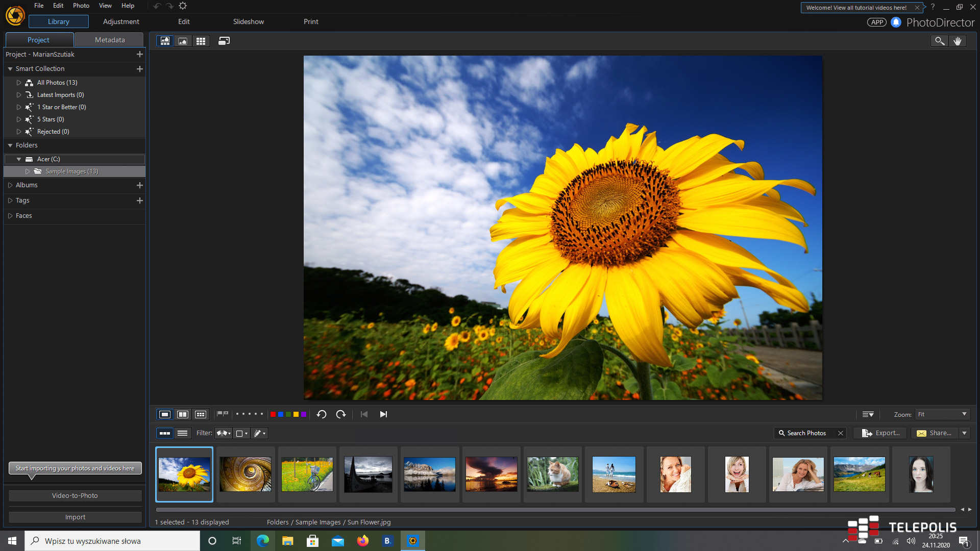Open the flag filter dropdown

coord(224,433)
